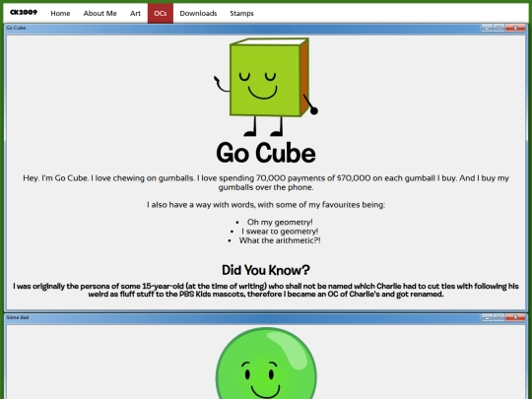Click 'I also have a way with words' line
532x399 pixels.
click(266, 205)
